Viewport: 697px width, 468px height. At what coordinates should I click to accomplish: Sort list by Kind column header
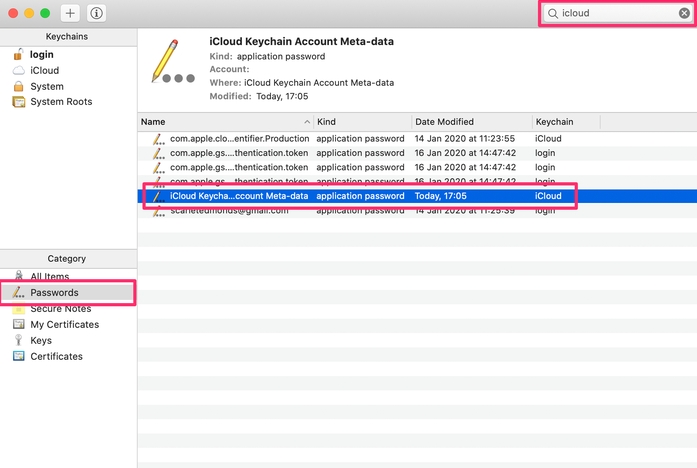tap(363, 122)
